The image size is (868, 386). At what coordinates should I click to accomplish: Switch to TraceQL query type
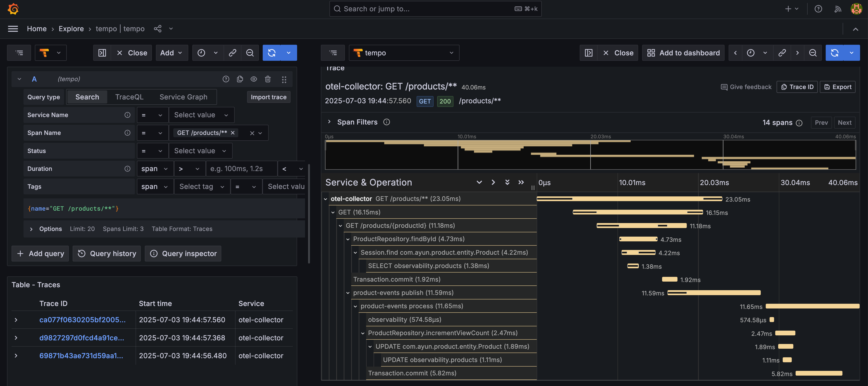129,97
